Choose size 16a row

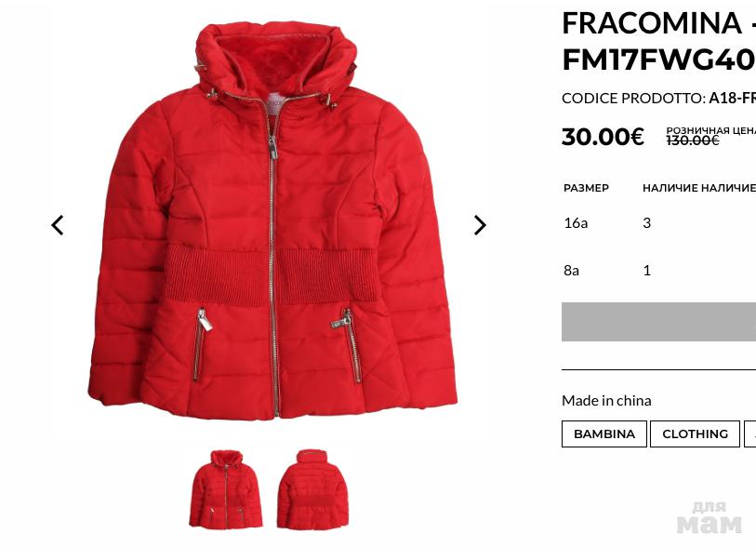point(658,223)
